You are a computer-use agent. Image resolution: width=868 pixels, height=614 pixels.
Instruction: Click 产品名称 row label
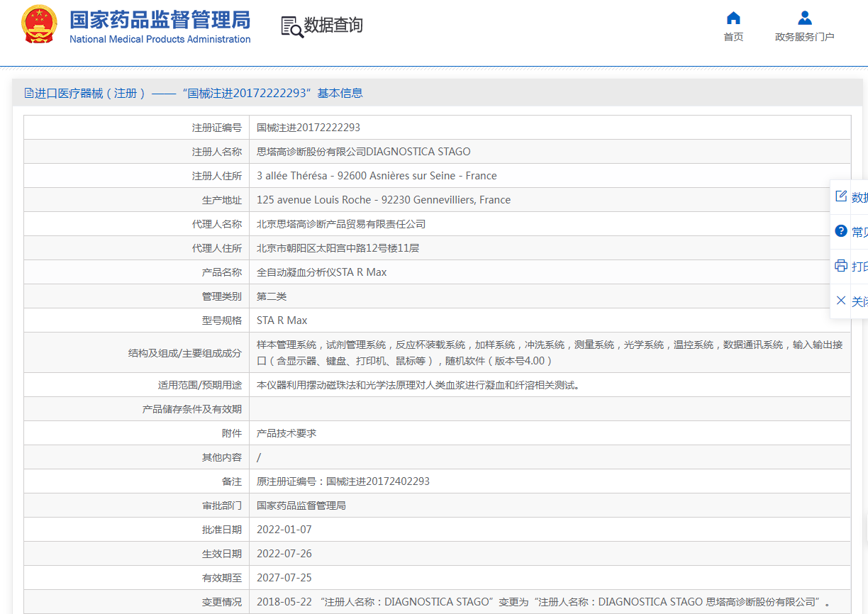pyautogui.click(x=222, y=272)
